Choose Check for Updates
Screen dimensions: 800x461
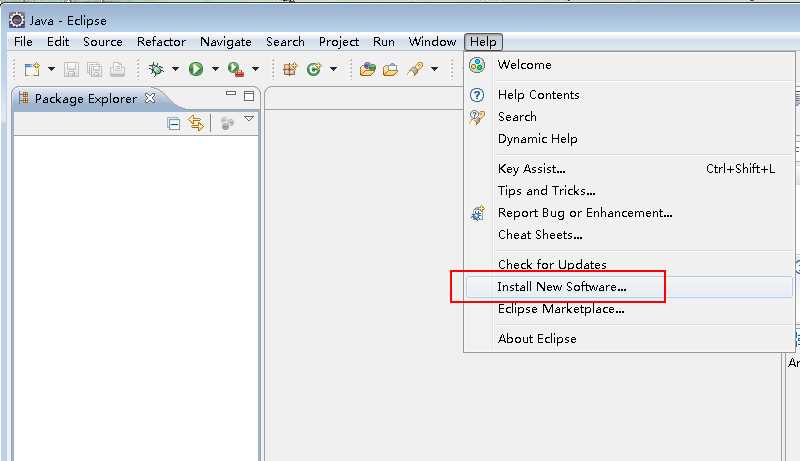pos(629,265)
